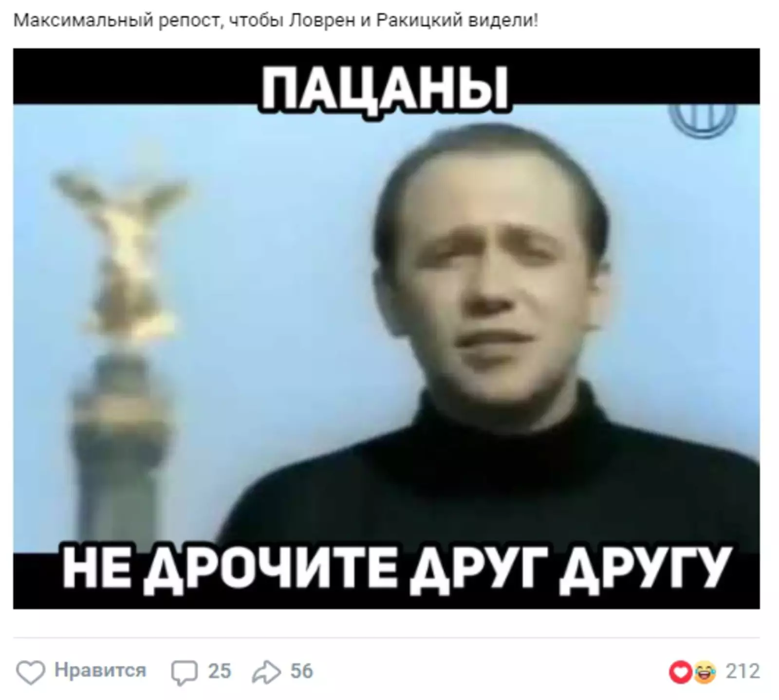This screenshot has height=700, width=779.
Task: Click the comment count 25
Action: [x=219, y=671]
